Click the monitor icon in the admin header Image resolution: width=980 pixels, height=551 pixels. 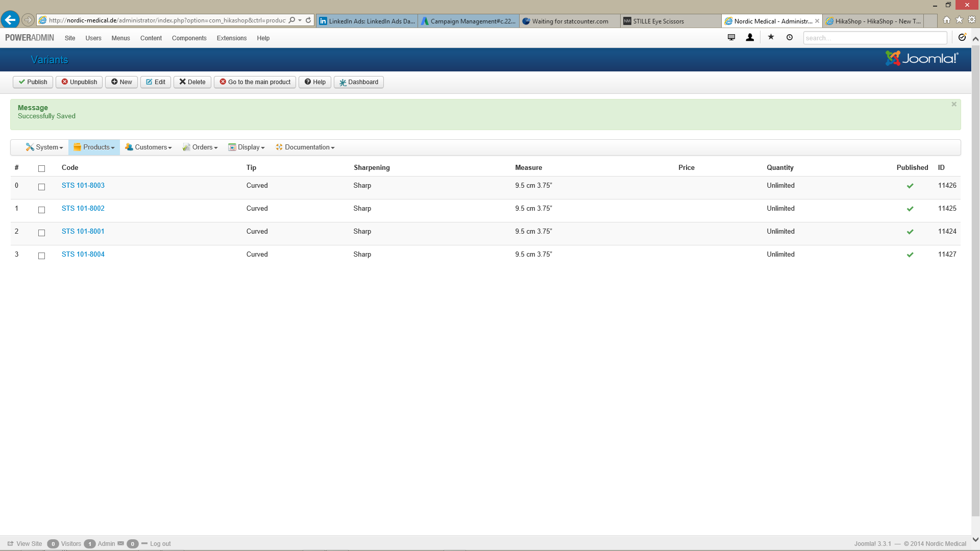pyautogui.click(x=731, y=37)
